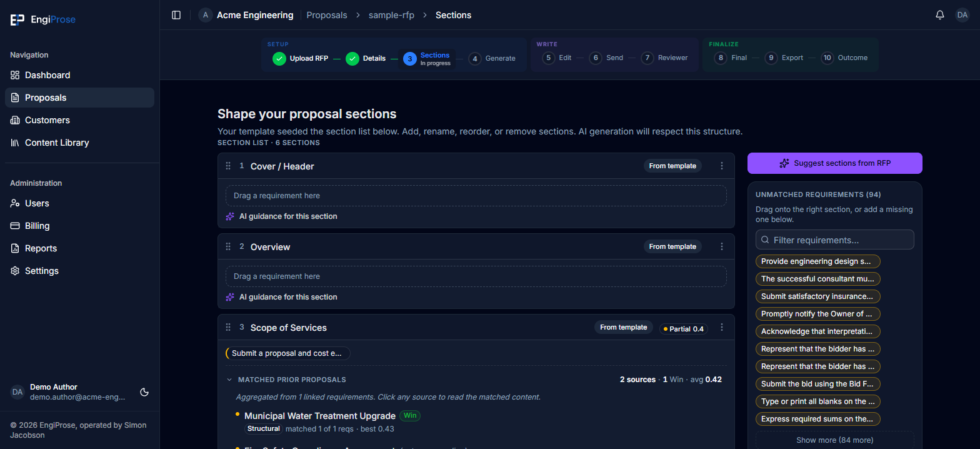The image size is (980, 449).
Task: Open the notifications bell
Action: coord(940,15)
